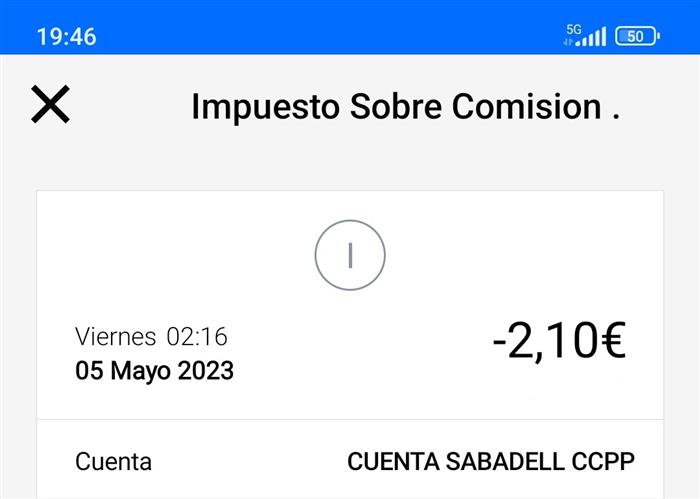Tap the 5G network indicator
This screenshot has height=499, width=700.
pos(573,29)
